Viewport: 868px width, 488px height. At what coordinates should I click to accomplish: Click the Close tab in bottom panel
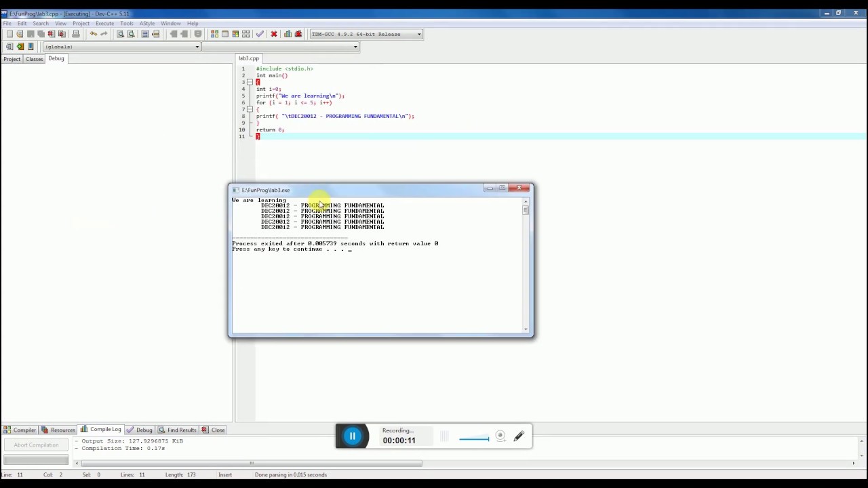tap(214, 430)
